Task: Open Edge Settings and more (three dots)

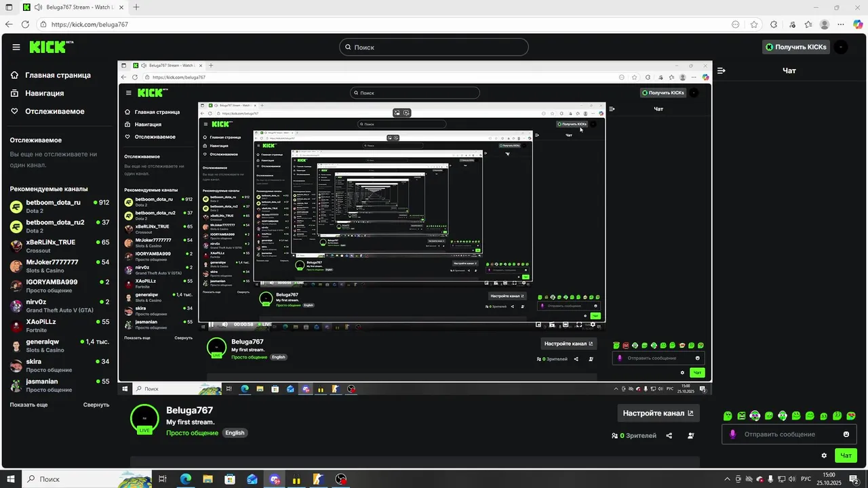Action: coord(841,24)
